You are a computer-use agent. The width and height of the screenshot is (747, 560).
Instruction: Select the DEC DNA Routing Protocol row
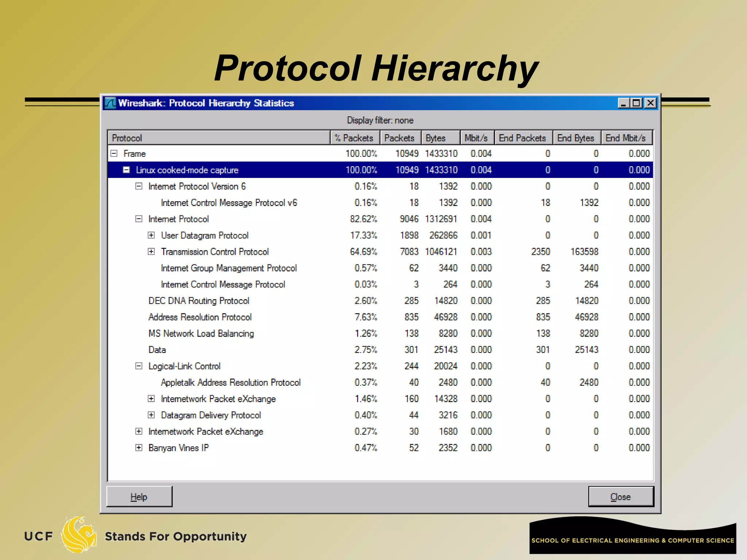coord(380,301)
